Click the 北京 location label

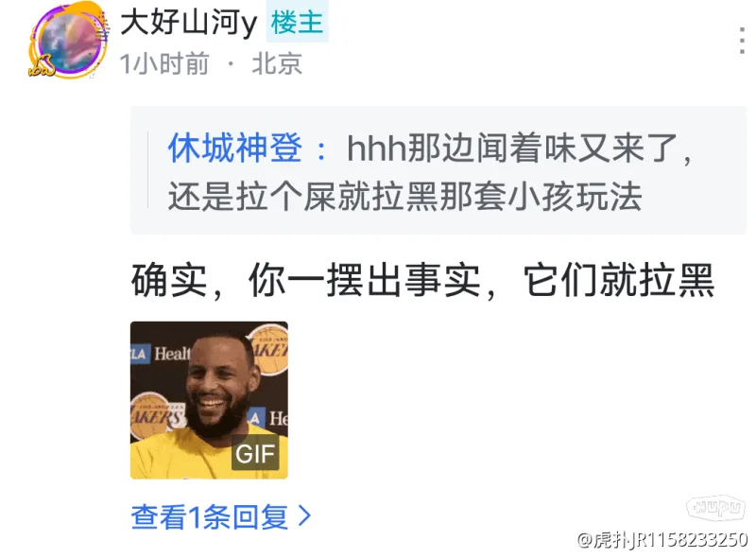coord(277,63)
